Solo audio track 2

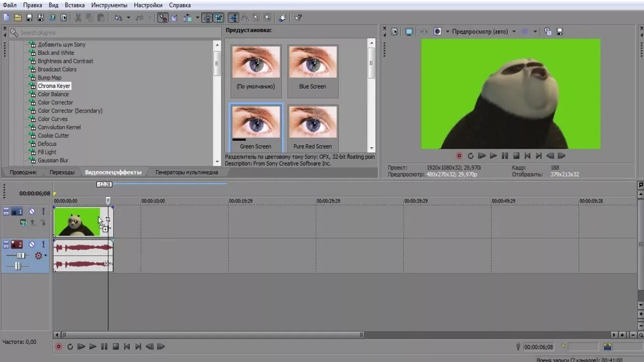click(43, 244)
